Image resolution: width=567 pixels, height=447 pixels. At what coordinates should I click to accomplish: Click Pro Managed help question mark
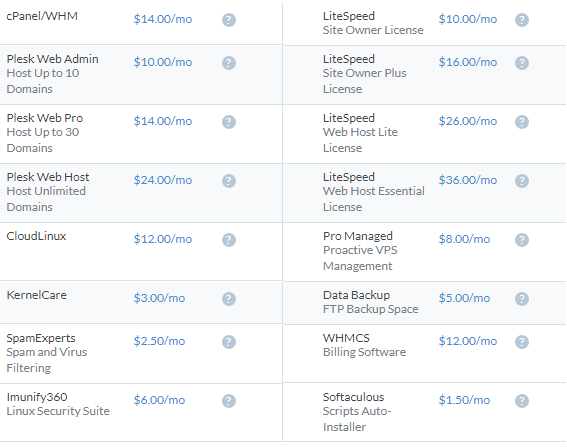[522, 240]
